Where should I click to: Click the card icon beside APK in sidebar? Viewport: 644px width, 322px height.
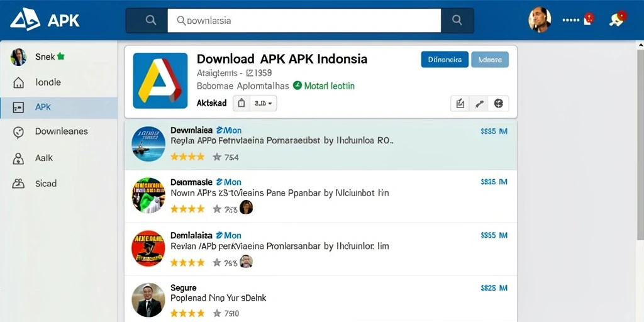(x=18, y=108)
